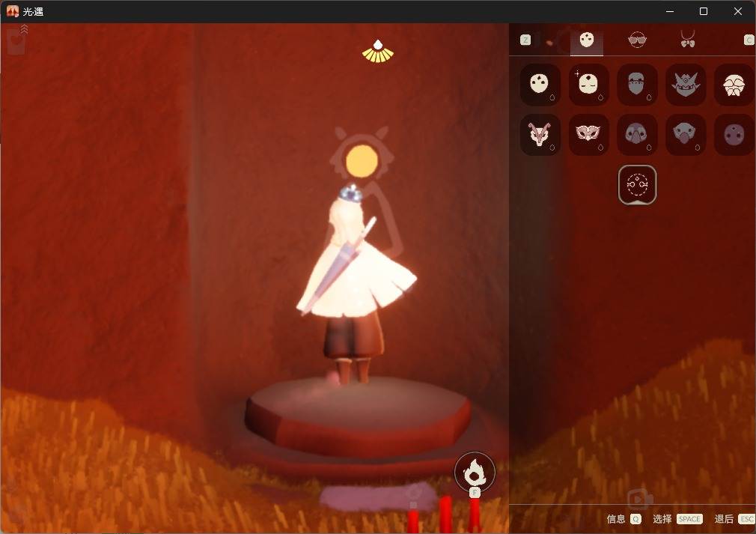Image resolution: width=756 pixels, height=534 pixels.
Task: Switch to the glasses face-accessory tab
Action: (638, 40)
